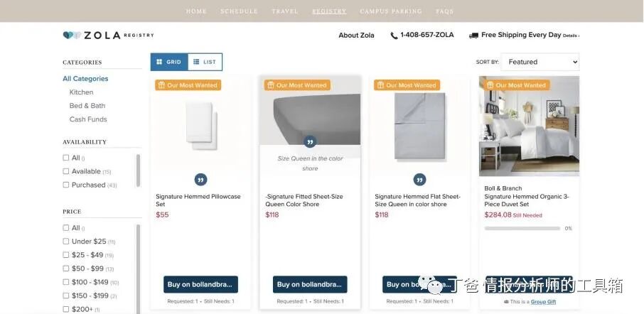Open the Group Gift link
Image resolution: width=644 pixels, height=314 pixels.
click(x=543, y=302)
